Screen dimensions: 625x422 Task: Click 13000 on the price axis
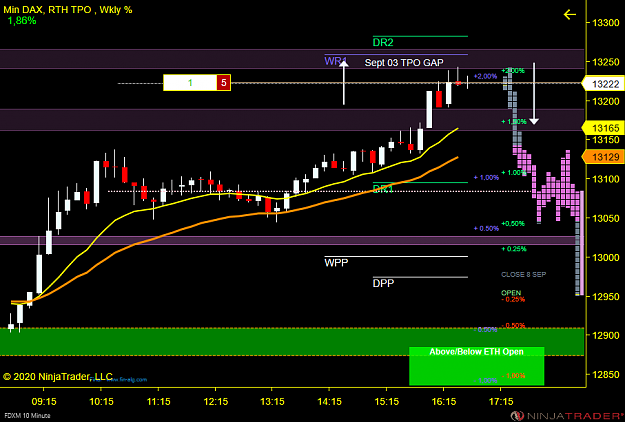pyautogui.click(x=606, y=257)
